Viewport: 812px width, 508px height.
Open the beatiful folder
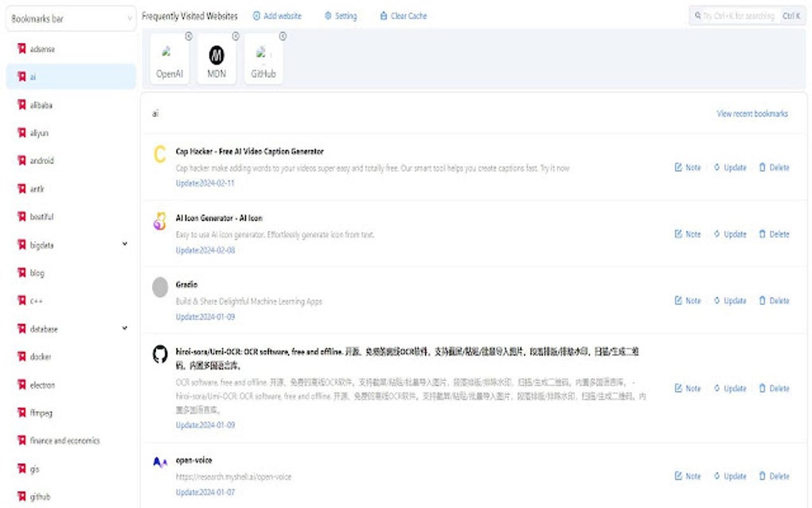point(71,217)
